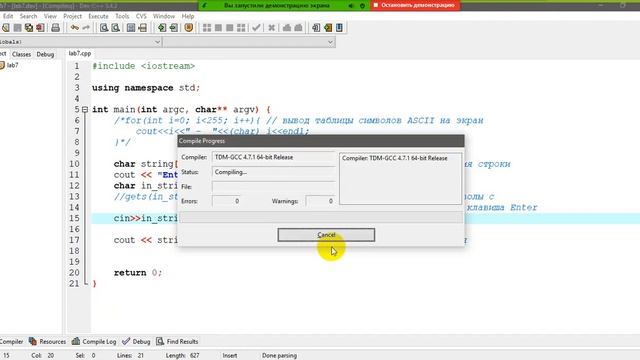The width and height of the screenshot is (640, 360).
Task: Click the Toggle bookmarks toolbar icon
Action: coord(328,28)
